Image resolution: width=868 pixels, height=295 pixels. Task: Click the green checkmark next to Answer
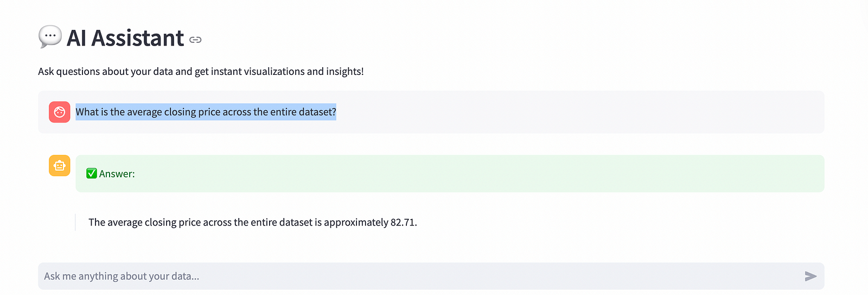pyautogui.click(x=92, y=174)
